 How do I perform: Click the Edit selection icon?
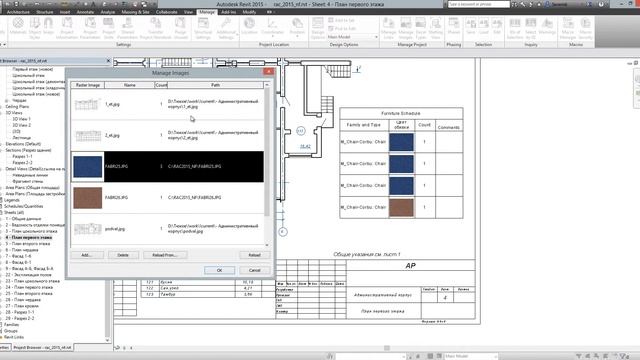click(x=496, y=27)
